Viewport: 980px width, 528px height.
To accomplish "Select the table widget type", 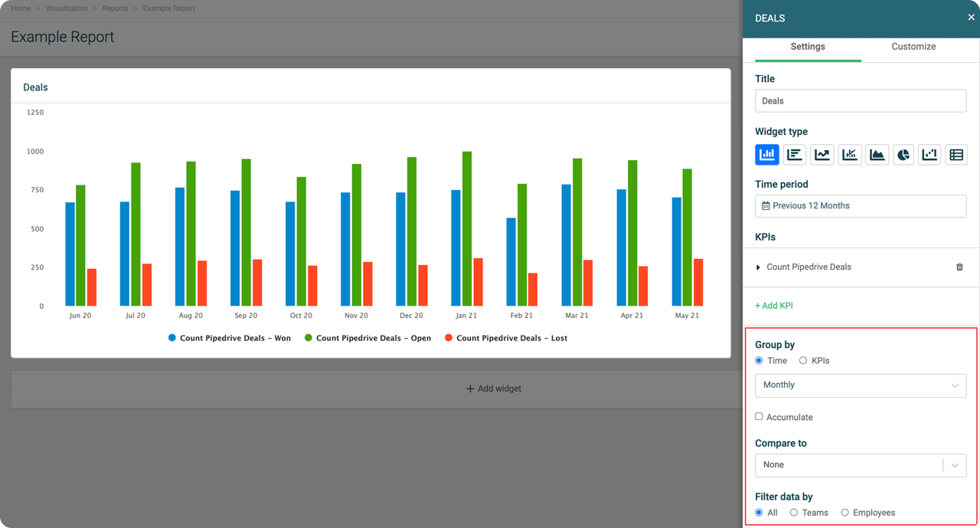I will (x=956, y=155).
